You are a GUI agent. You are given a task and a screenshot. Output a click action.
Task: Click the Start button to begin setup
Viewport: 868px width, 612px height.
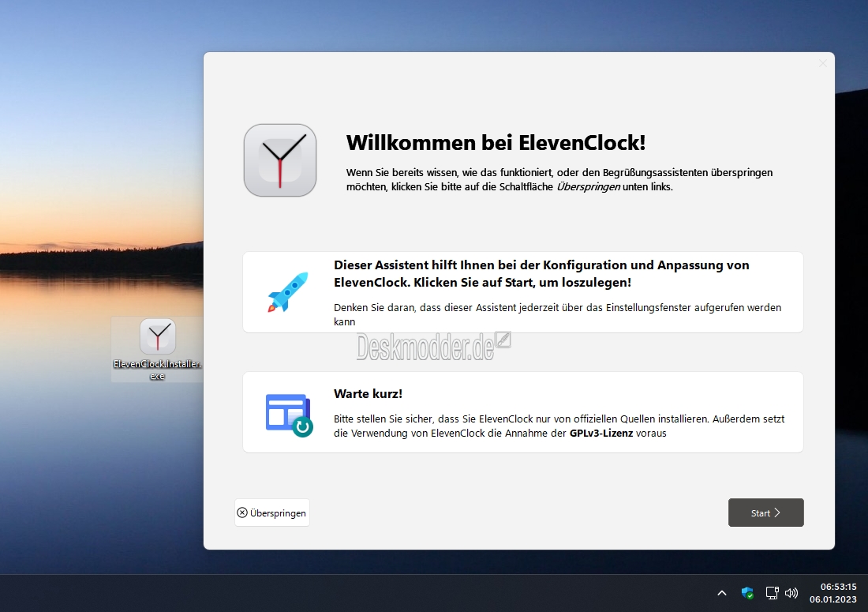coord(765,513)
